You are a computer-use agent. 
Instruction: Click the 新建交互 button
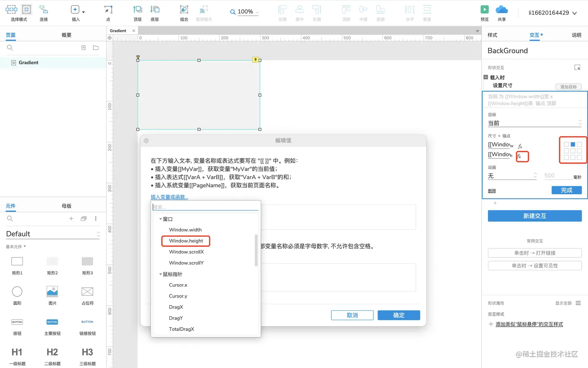(535, 216)
